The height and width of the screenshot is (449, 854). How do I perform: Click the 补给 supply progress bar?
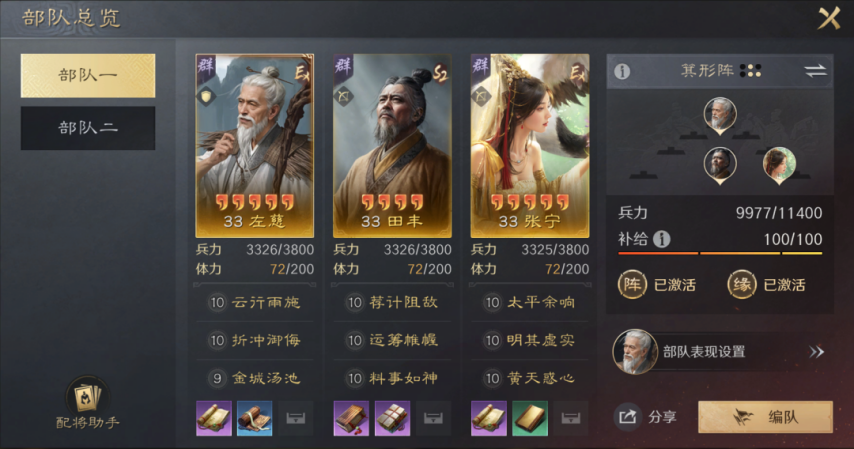(720, 253)
